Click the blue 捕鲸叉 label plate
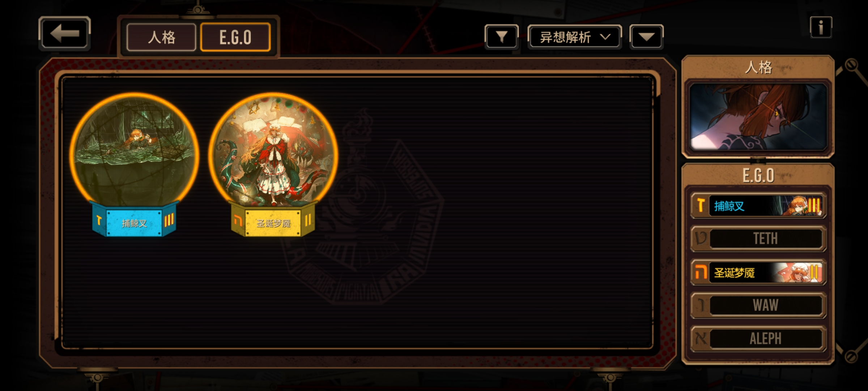The image size is (868, 391). pyautogui.click(x=134, y=222)
